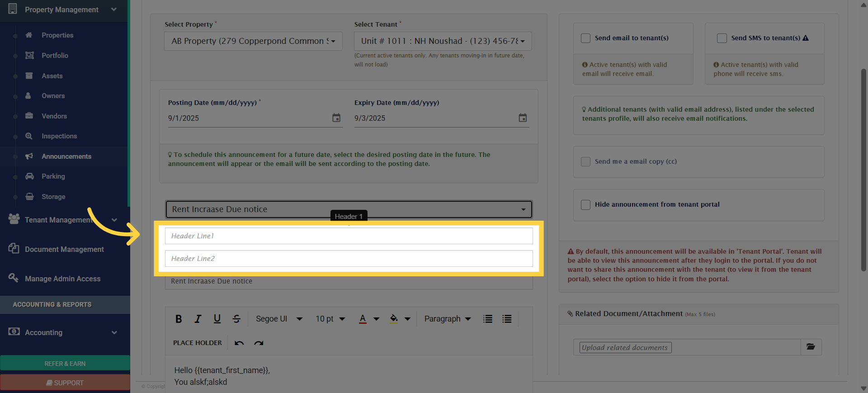
Task: Apply the red text color swatch
Action: tap(363, 319)
